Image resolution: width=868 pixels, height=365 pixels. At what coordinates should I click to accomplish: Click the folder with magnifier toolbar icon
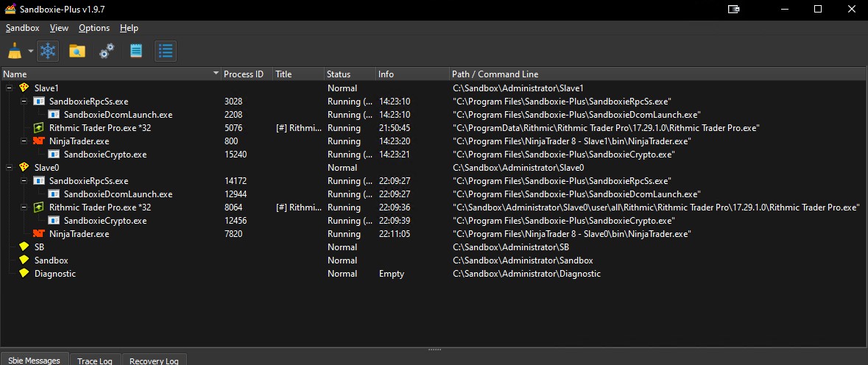point(77,52)
